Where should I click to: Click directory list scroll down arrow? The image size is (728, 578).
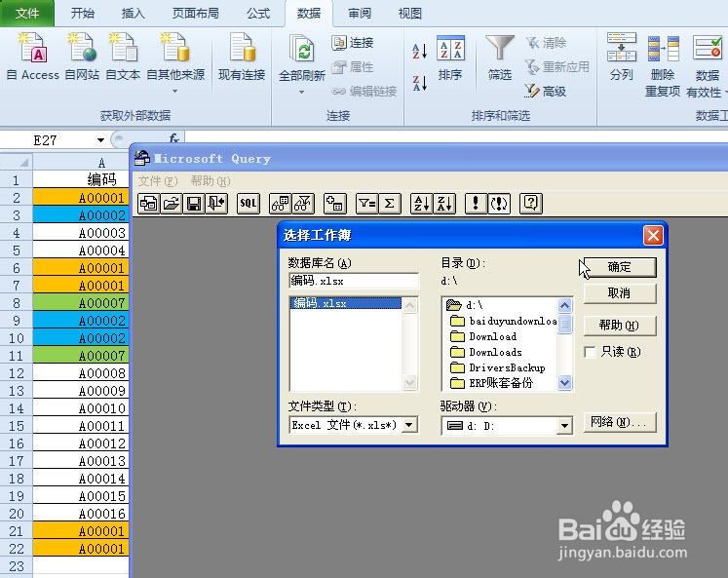(564, 383)
